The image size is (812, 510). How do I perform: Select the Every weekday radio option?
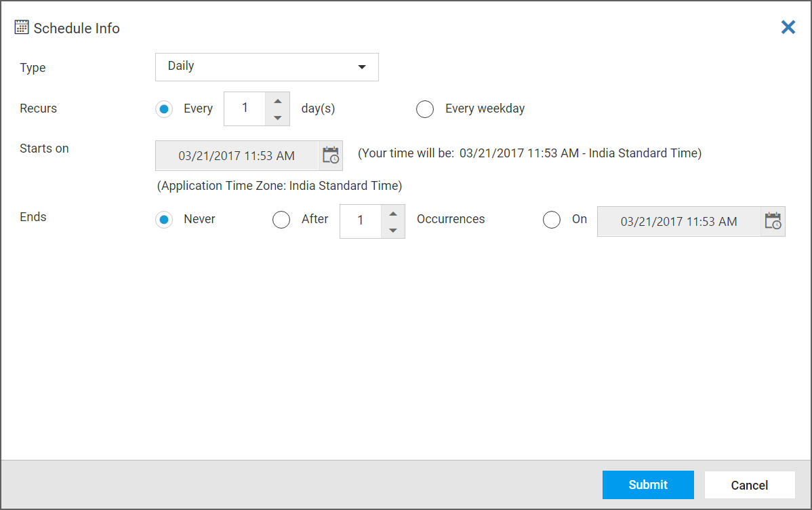click(425, 109)
